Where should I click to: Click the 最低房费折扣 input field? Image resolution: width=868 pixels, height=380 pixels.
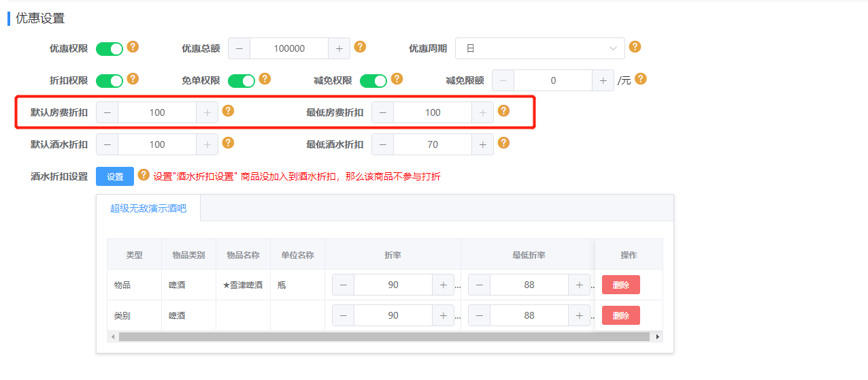pyautogui.click(x=433, y=112)
